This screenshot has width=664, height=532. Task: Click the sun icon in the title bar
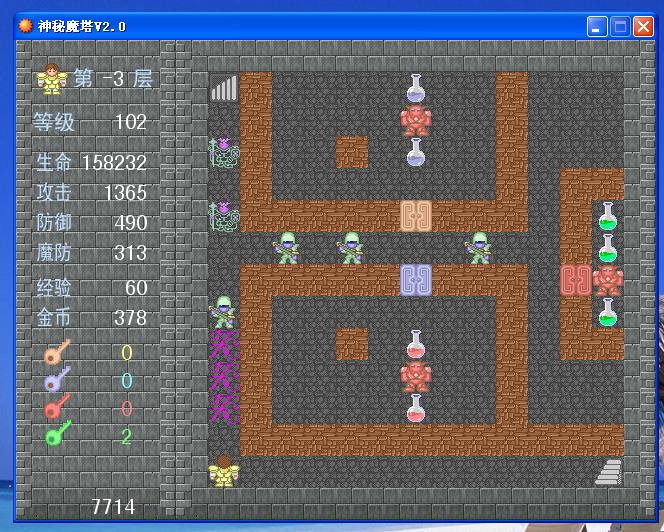(x=25, y=26)
